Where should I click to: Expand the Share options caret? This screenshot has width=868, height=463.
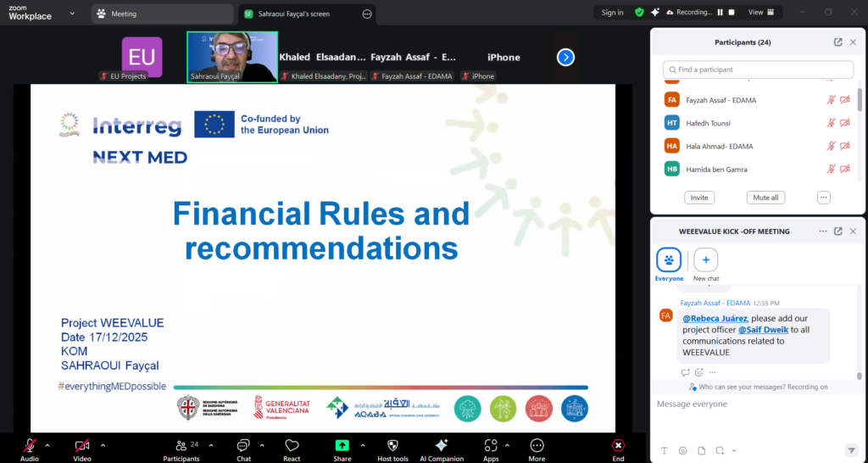coord(363,444)
